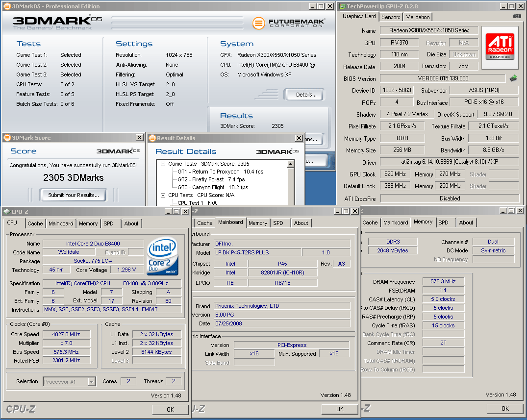Switch to the Sensors tab in GPU-Z
527x420 pixels.
[391, 17]
